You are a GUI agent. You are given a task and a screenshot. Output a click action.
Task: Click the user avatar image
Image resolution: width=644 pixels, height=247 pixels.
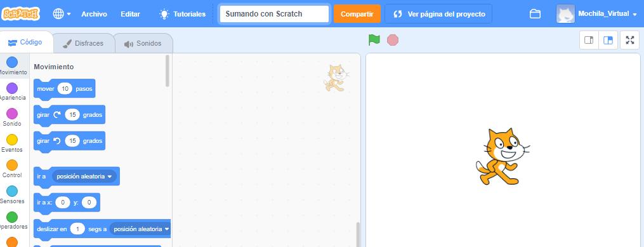(565, 14)
